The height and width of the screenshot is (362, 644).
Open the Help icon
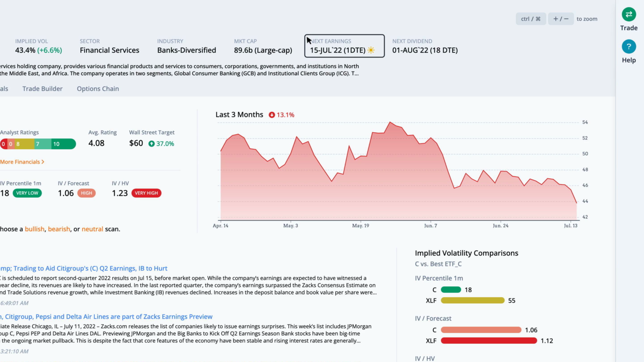(x=629, y=46)
